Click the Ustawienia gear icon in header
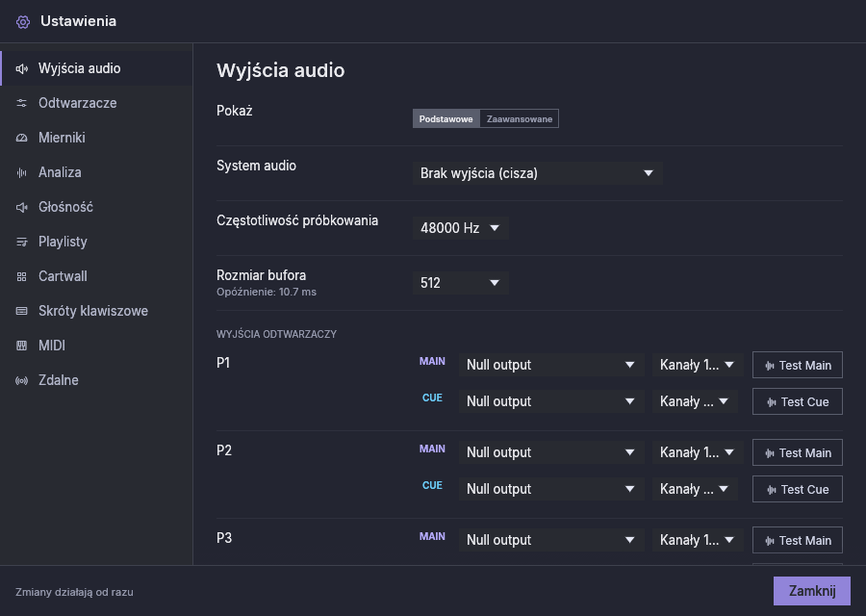The height and width of the screenshot is (616, 866). 23,22
